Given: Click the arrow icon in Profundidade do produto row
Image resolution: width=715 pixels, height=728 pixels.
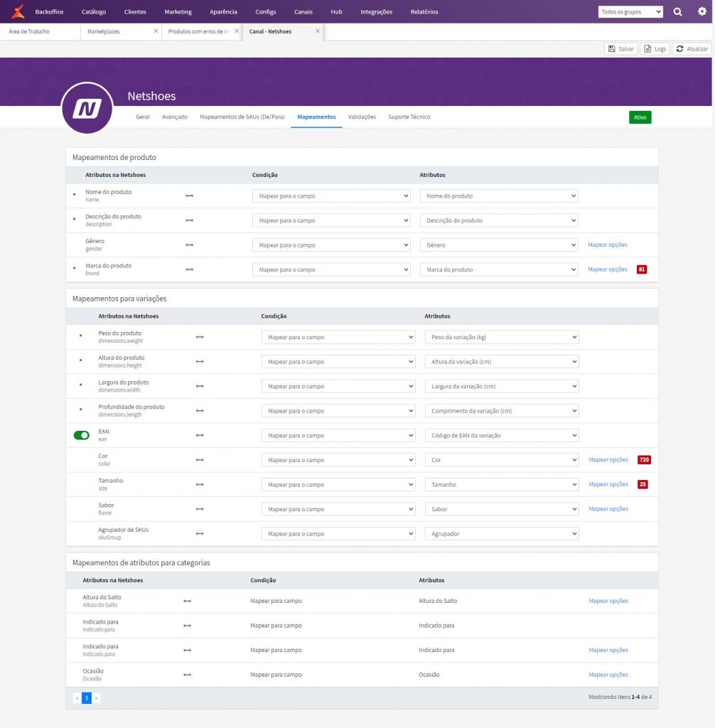Looking at the screenshot, I should (x=200, y=411).
